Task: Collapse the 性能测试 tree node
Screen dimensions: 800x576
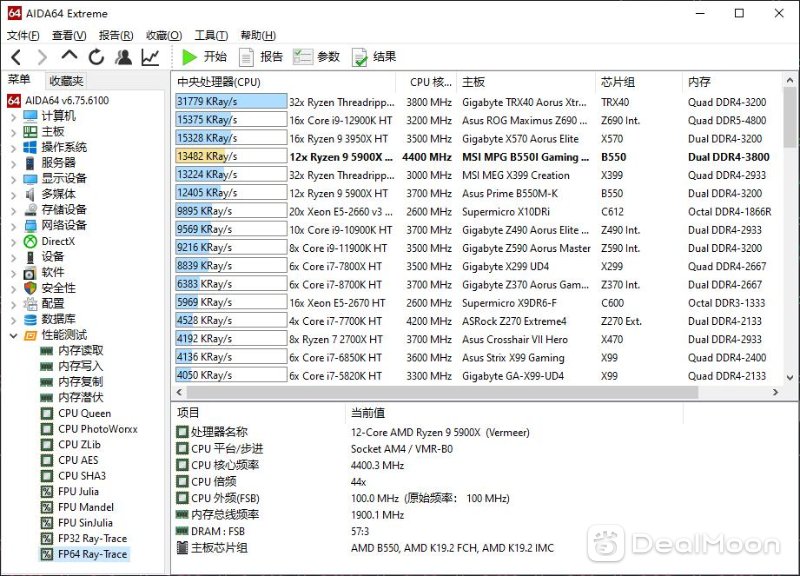Action: point(14,336)
